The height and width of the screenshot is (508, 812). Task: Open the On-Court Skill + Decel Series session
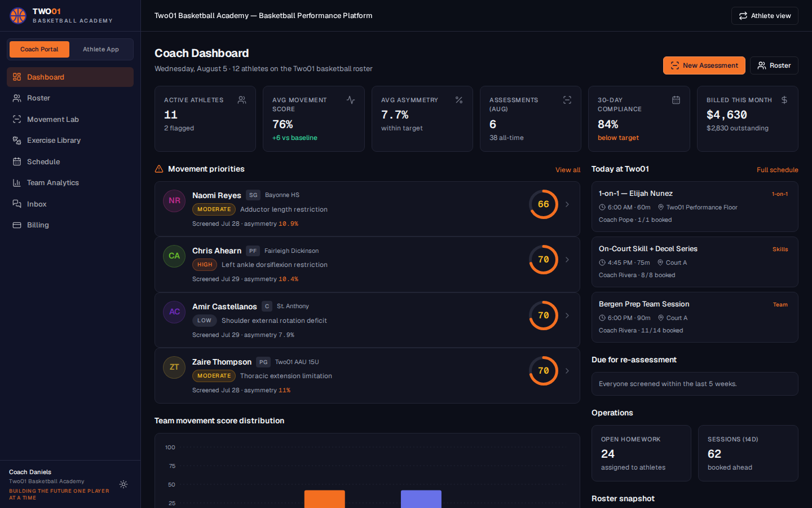(695, 262)
